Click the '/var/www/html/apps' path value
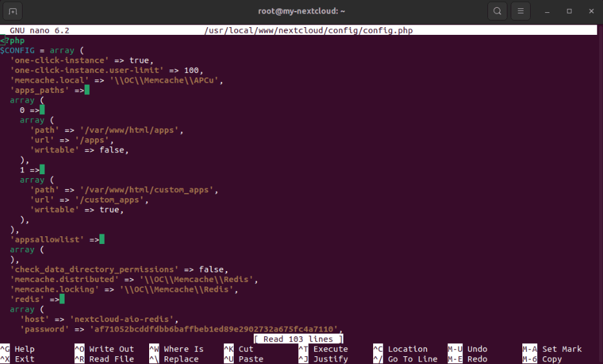The image size is (603, 364). coord(129,130)
